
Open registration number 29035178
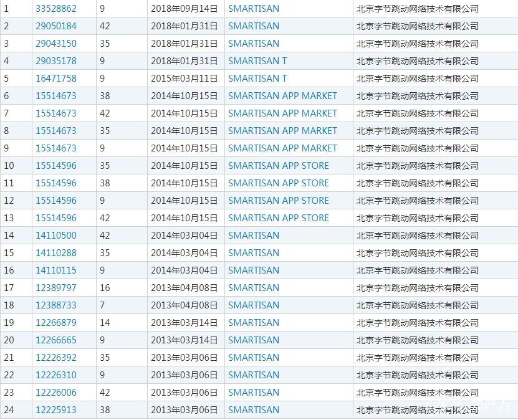pyautogui.click(x=56, y=61)
